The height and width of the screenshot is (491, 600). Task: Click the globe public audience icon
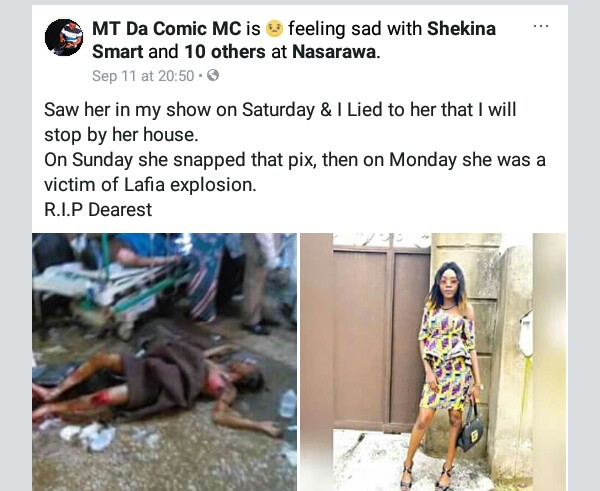point(213,75)
